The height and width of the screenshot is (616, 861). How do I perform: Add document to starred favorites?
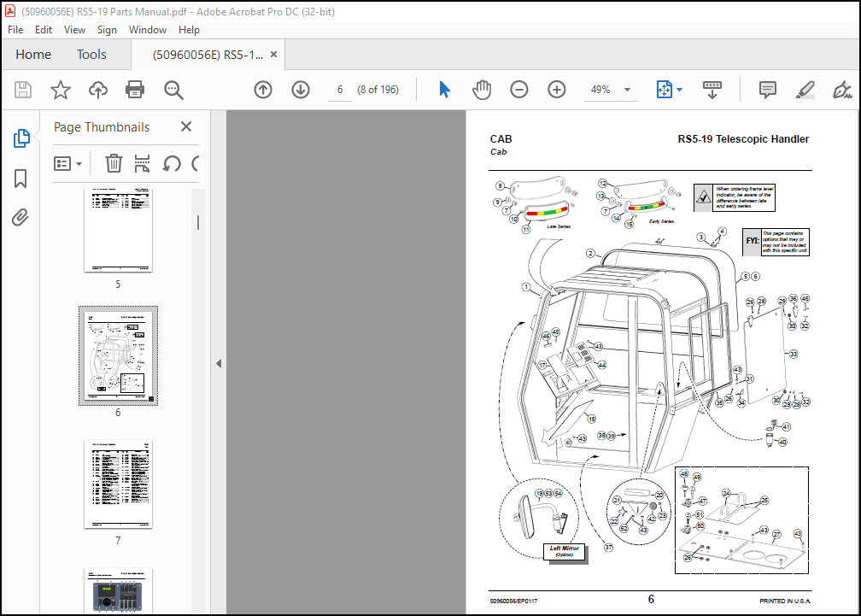point(61,90)
